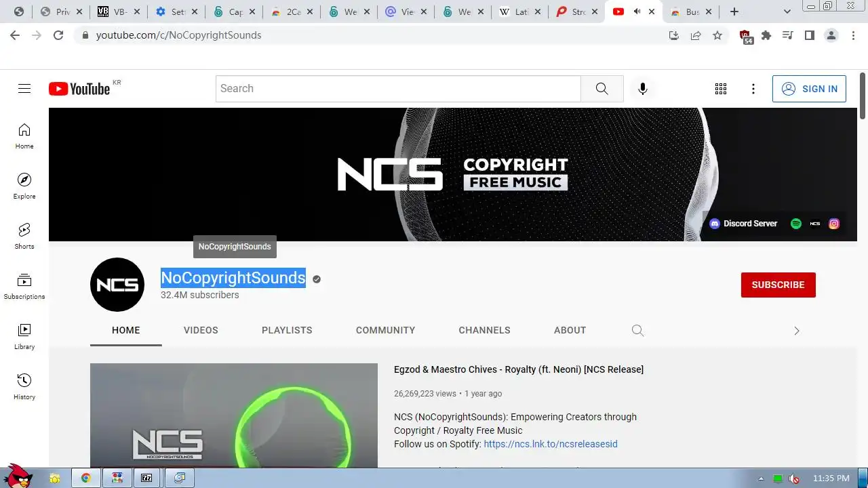
Task: Click the taskbar volume muted icon
Action: [x=793, y=479]
